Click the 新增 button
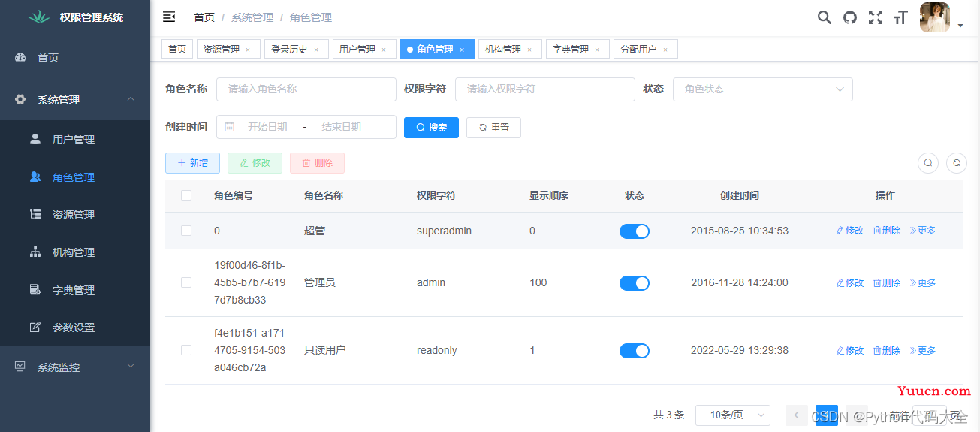The height and width of the screenshot is (432, 980). (192, 163)
